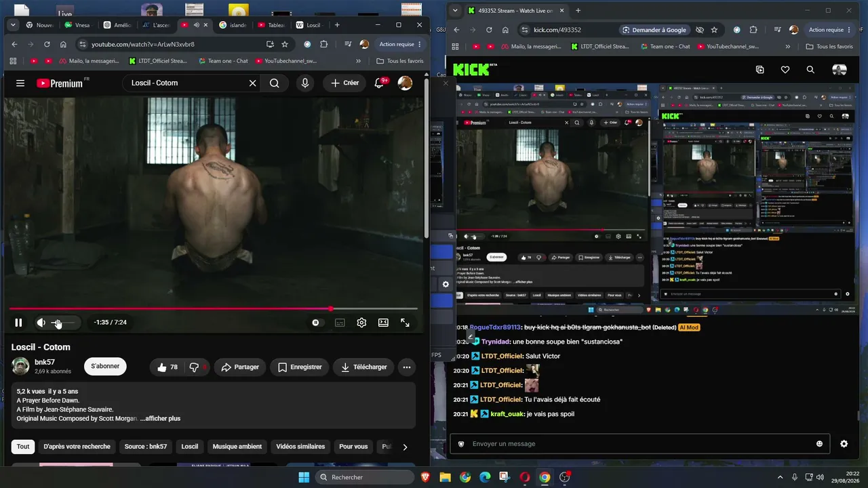This screenshot has height=488, width=868.
Task: Bookmark the YouTube page with star
Action: (x=285, y=44)
